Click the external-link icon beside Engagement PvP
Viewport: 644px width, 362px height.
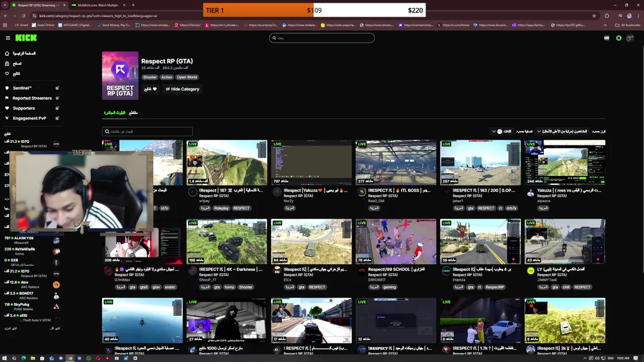coord(57,118)
